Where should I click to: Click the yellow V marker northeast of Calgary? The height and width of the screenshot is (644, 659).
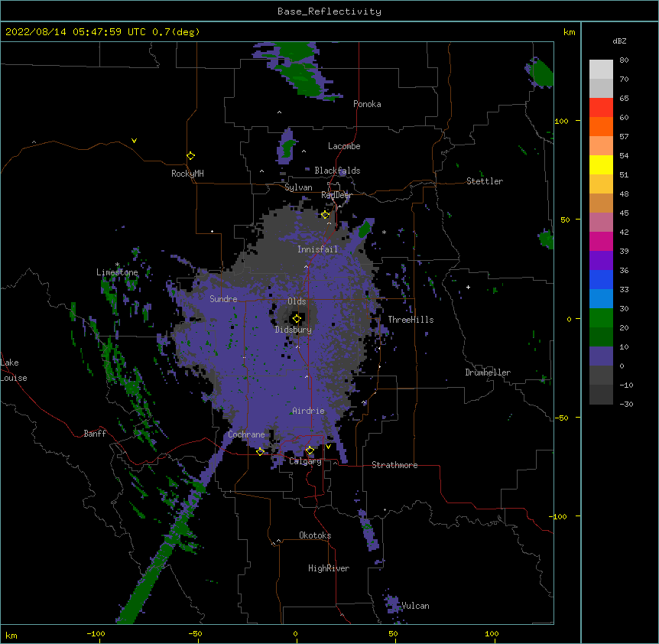[328, 447]
